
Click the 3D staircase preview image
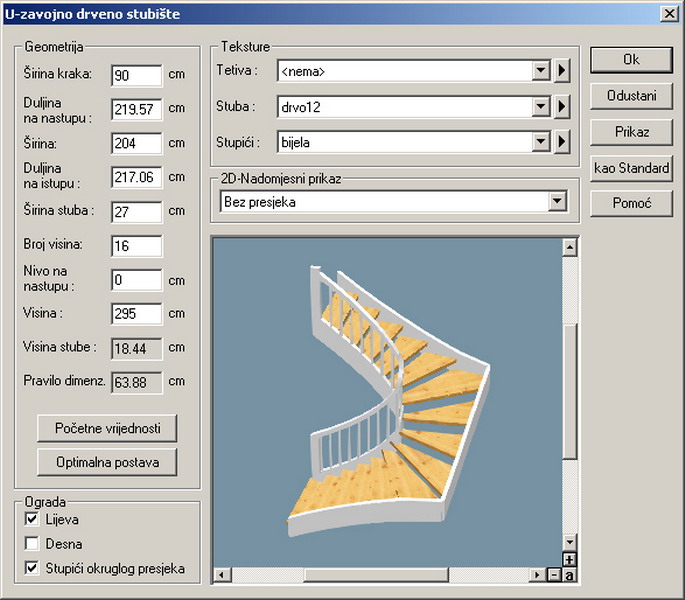click(x=388, y=402)
